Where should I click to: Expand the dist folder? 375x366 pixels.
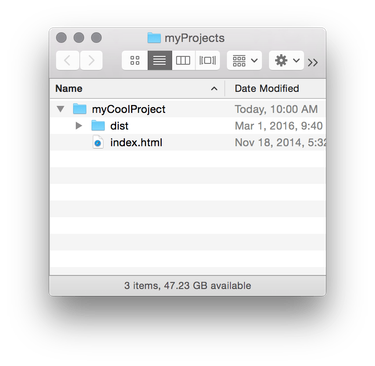(79, 126)
